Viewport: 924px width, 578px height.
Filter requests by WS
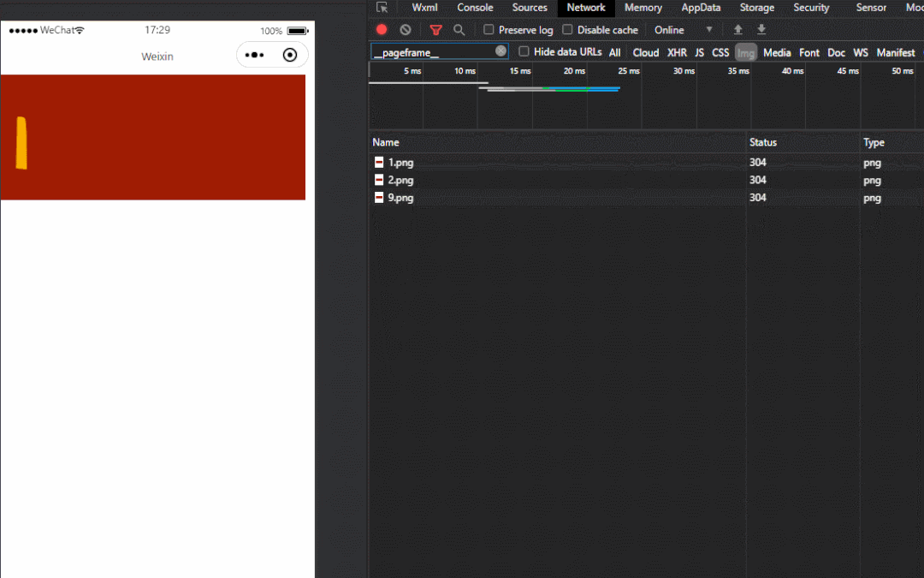tap(861, 52)
